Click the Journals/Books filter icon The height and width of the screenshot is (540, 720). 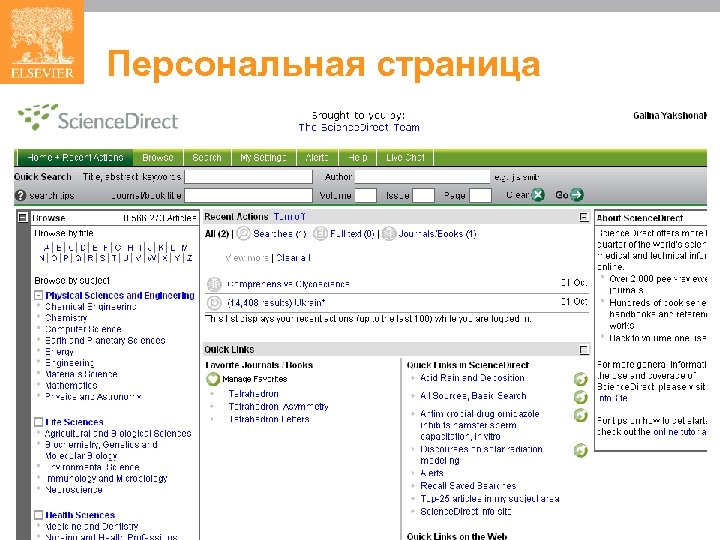pos(389,234)
